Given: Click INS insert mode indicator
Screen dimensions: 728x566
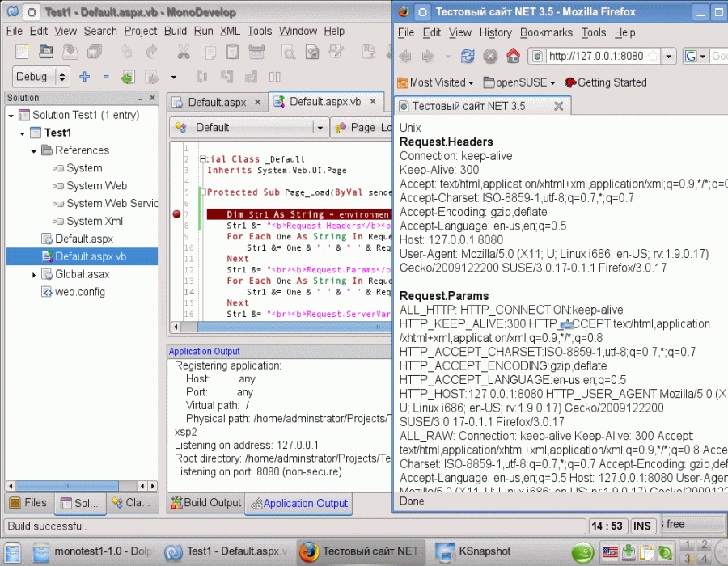Looking at the screenshot, I should pyautogui.click(x=642, y=526).
